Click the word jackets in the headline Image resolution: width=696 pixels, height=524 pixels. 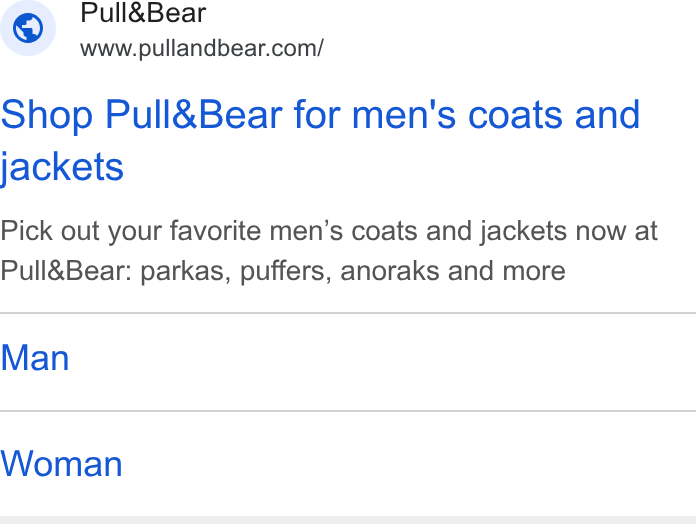62,167
